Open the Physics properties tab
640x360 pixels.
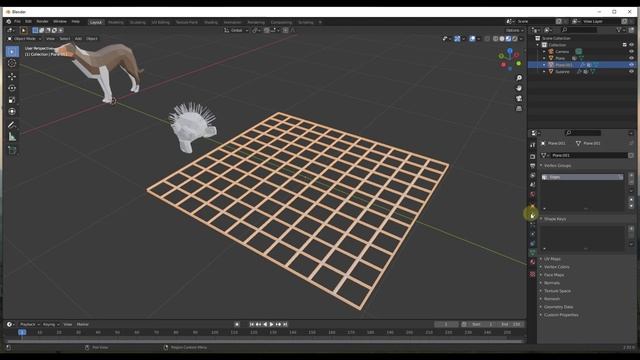coord(532,234)
